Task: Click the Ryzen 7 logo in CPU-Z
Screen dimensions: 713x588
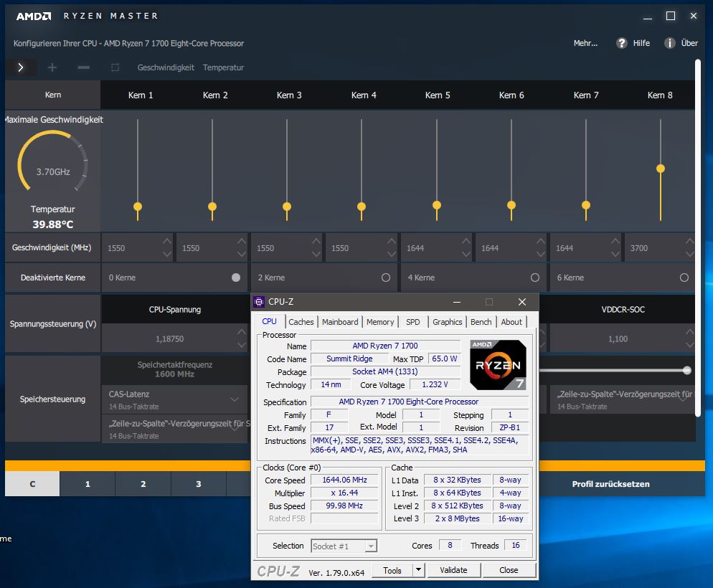Action: [x=498, y=364]
